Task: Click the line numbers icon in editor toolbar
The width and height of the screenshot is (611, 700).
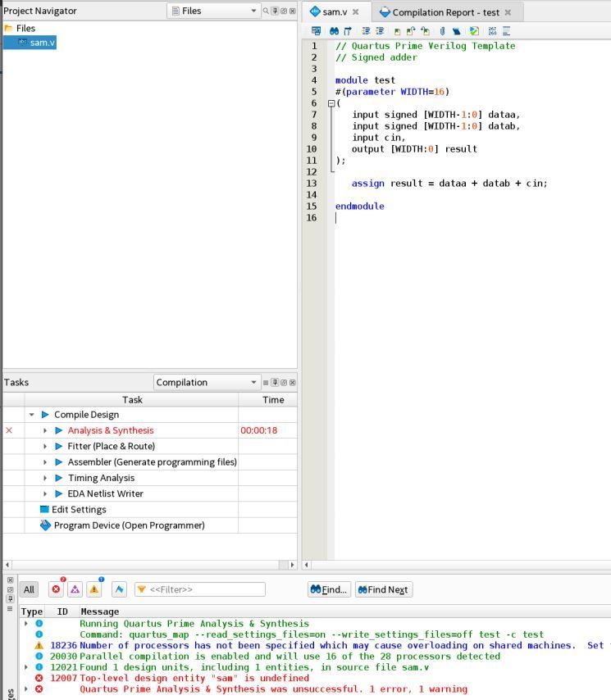Action: coord(490,31)
